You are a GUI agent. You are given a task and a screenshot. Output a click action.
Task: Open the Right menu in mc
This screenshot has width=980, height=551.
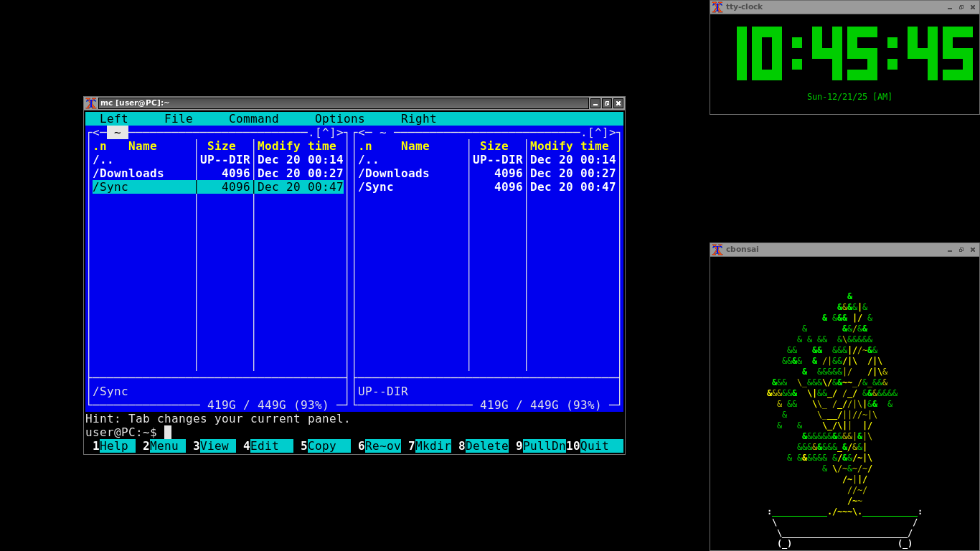click(419, 118)
